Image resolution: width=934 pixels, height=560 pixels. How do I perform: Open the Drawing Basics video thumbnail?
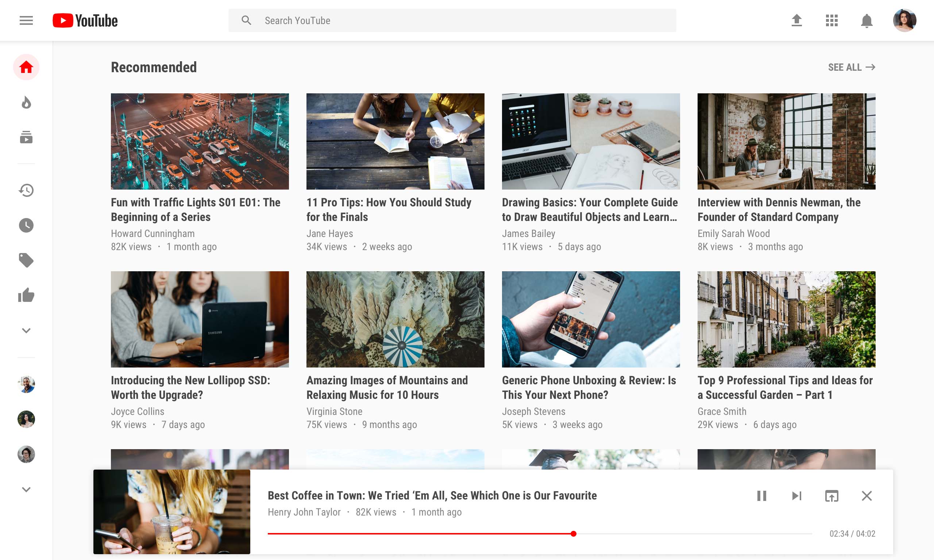pos(591,141)
